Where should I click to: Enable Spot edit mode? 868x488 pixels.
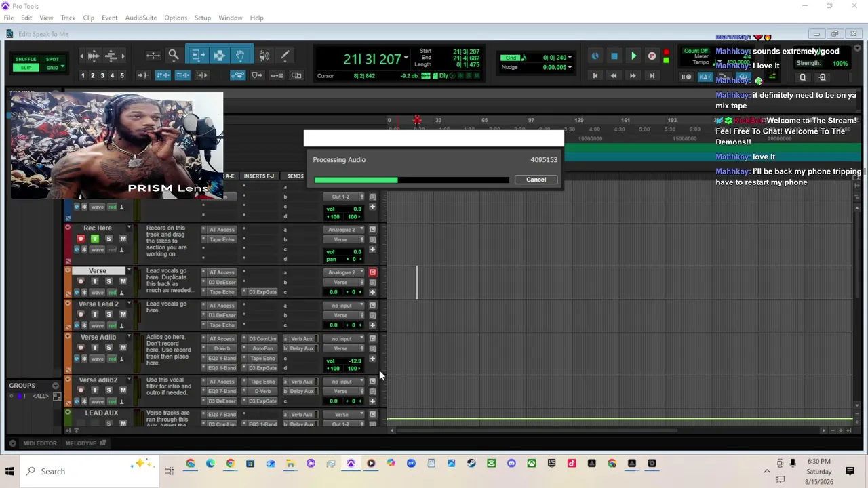52,60
